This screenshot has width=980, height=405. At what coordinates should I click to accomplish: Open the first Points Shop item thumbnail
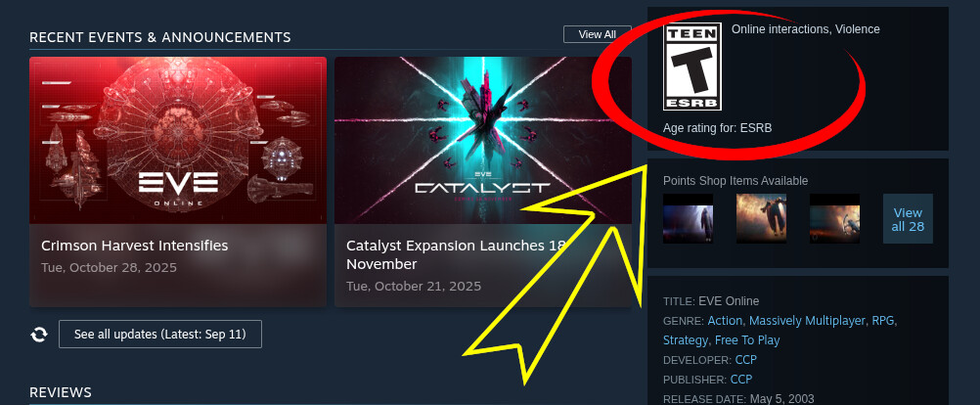pos(688,218)
